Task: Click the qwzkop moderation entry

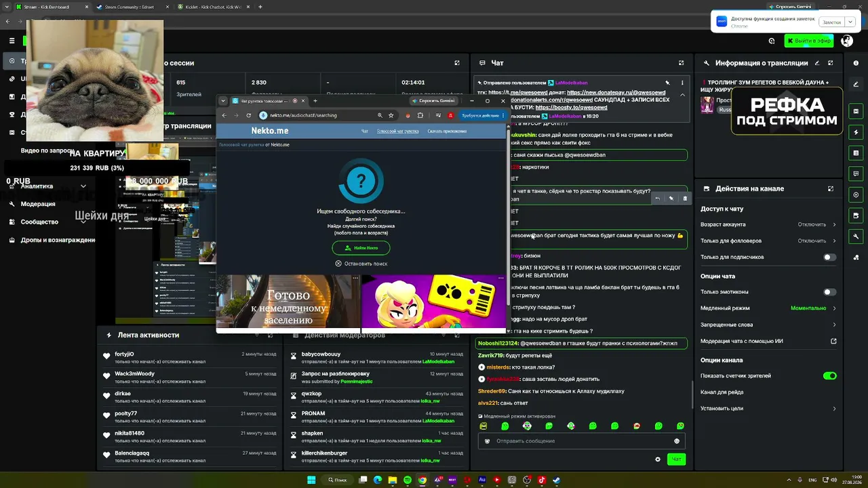Action: pyautogui.click(x=378, y=397)
